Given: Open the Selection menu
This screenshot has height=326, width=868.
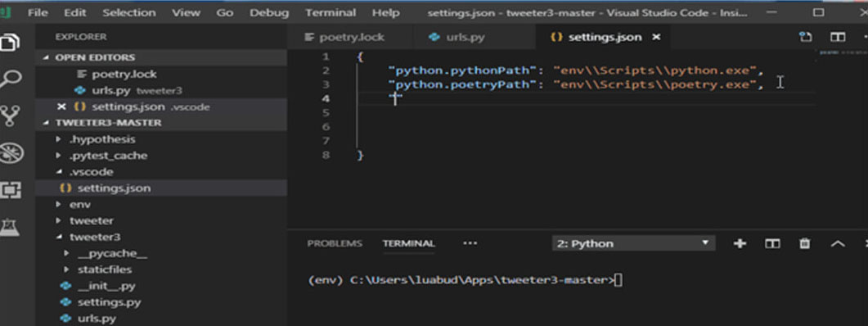Looking at the screenshot, I should pos(129,12).
